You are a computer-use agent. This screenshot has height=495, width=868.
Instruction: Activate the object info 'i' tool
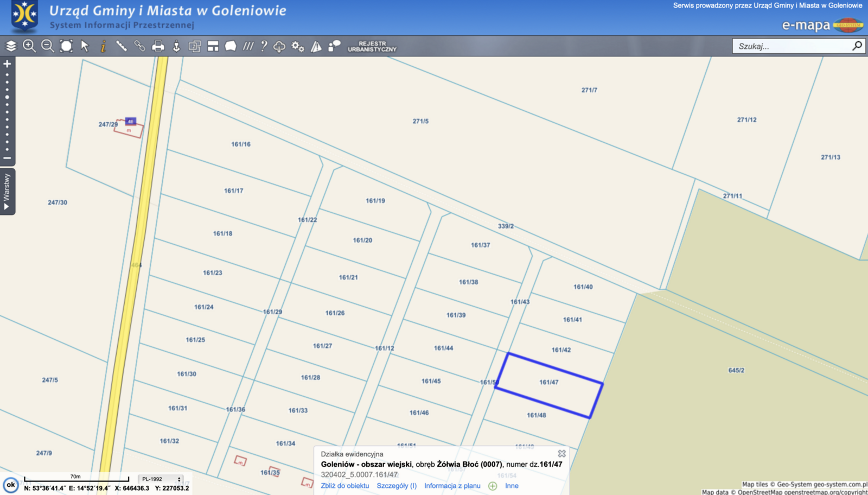[x=103, y=46]
